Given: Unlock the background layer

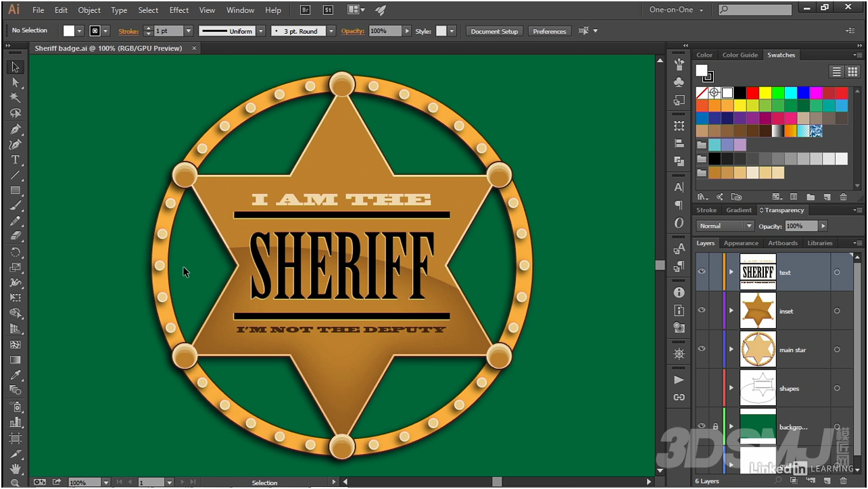Looking at the screenshot, I should tap(715, 426).
